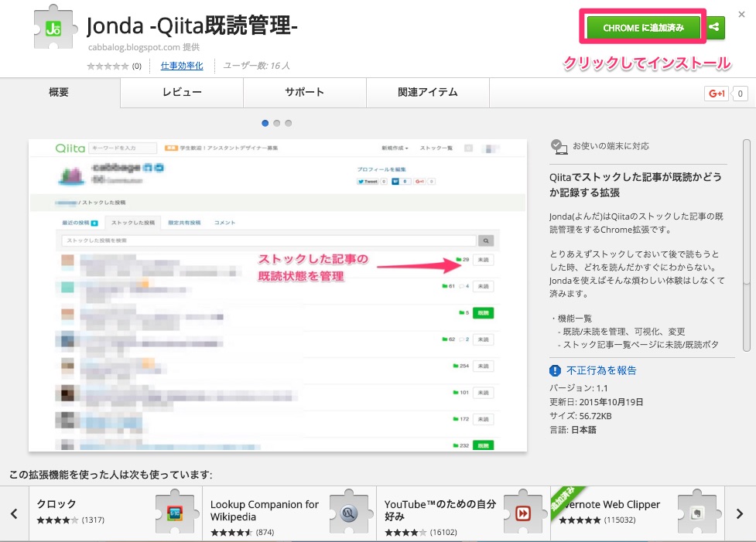The height and width of the screenshot is (542, 756).
Task: Show previous related extensions with left arrow
Action: pos(14,513)
